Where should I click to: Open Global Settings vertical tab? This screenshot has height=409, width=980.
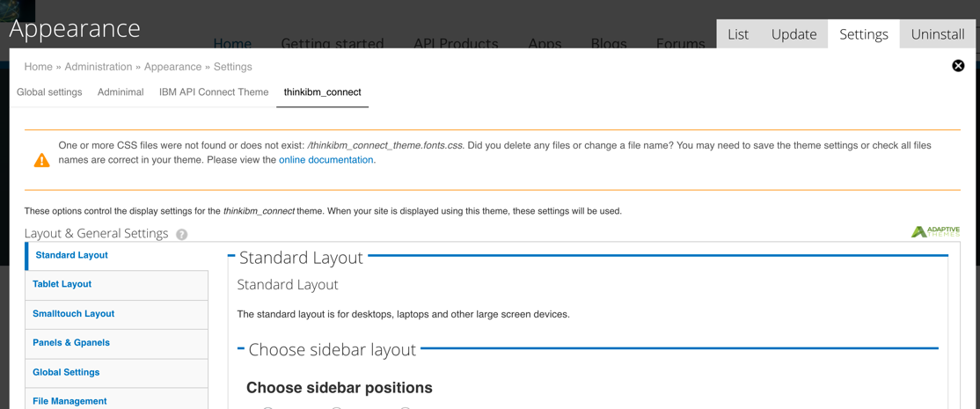pos(117,373)
